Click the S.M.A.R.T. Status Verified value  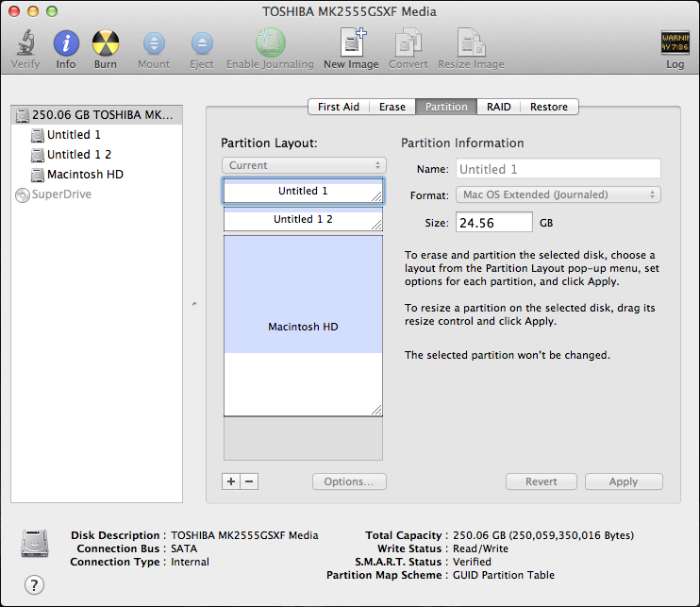472,562
